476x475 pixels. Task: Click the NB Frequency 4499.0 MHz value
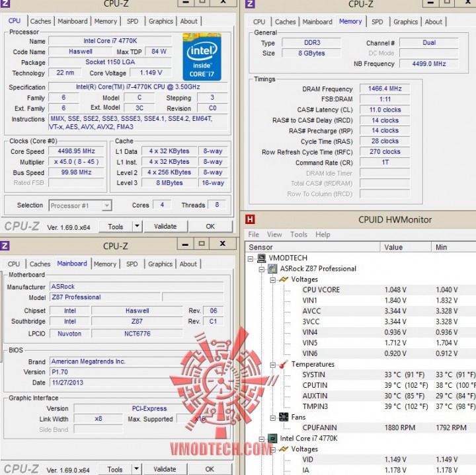click(428, 63)
